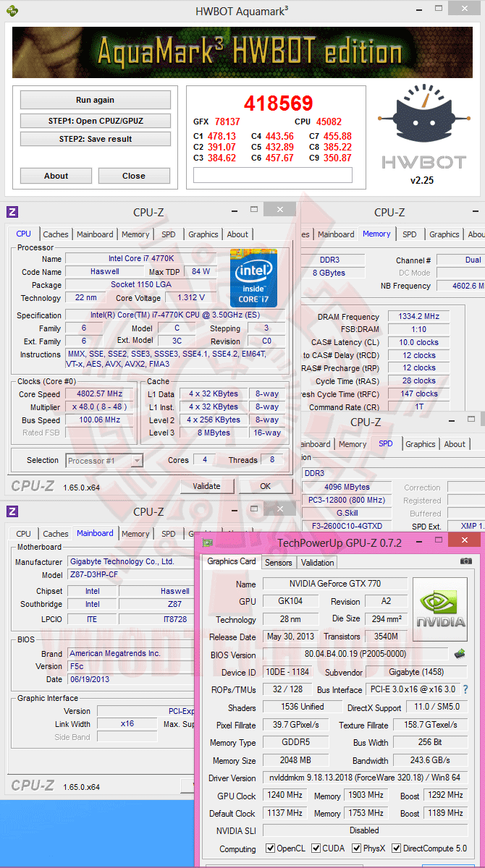485x868 pixels.
Task: Click the About button in Aquamark
Action: (x=56, y=176)
